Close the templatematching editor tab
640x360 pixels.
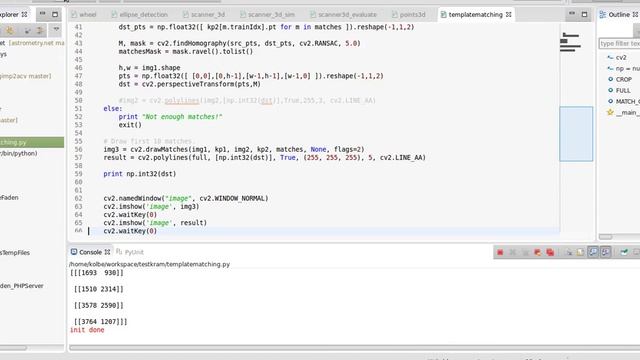tap(509, 15)
